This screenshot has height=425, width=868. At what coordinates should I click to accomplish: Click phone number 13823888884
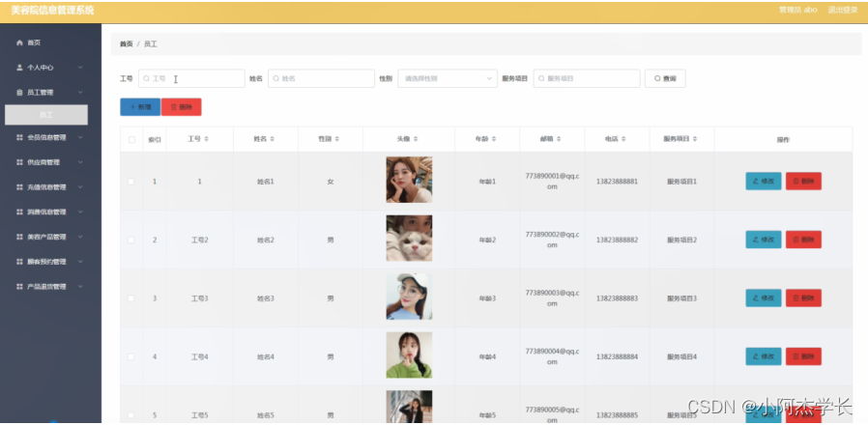click(618, 357)
